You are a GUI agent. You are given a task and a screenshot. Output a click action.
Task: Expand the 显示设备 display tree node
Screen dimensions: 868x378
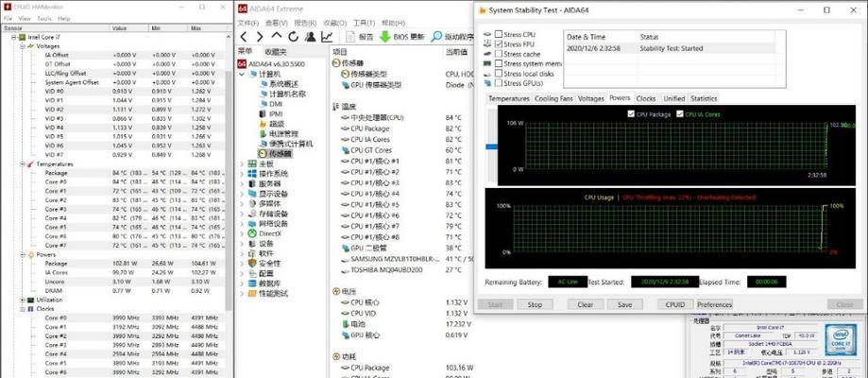(x=242, y=194)
